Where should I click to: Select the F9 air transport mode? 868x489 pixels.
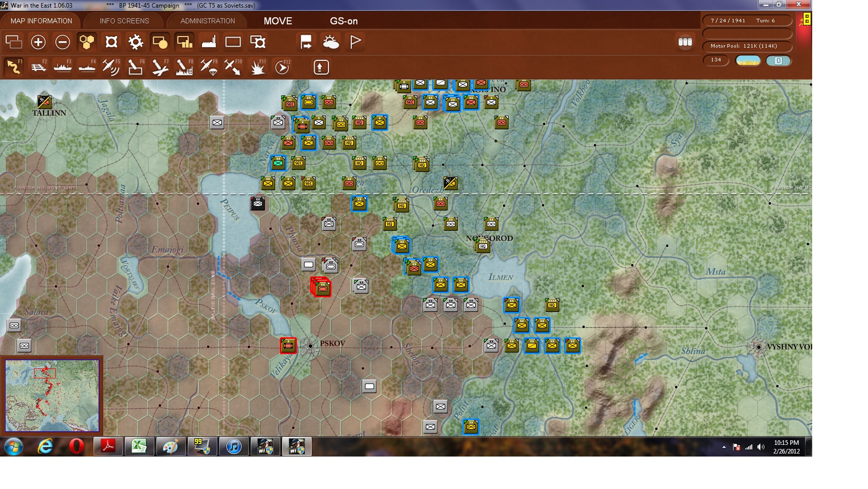point(209,67)
